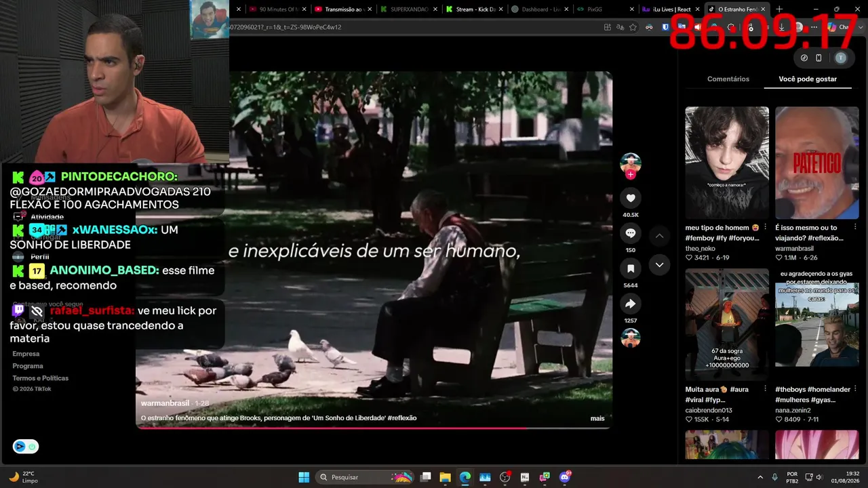Image resolution: width=868 pixels, height=488 pixels.
Task: Expand the description with 'mais'
Action: (597, 418)
